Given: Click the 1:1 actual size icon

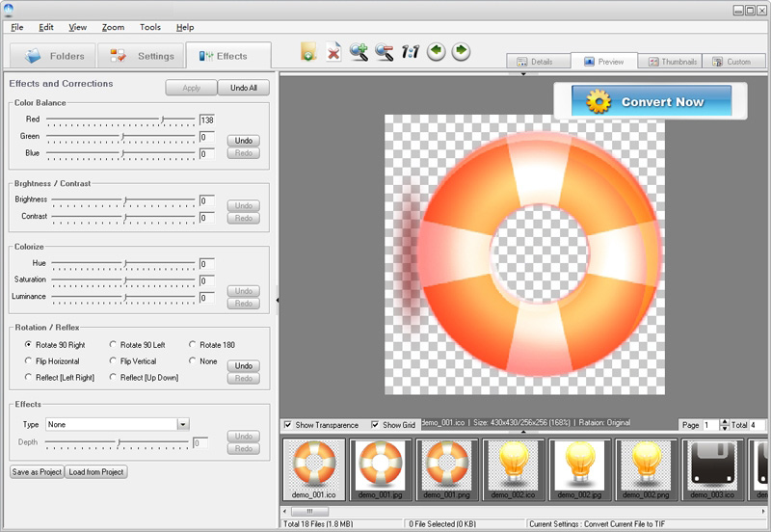Looking at the screenshot, I should [411, 52].
